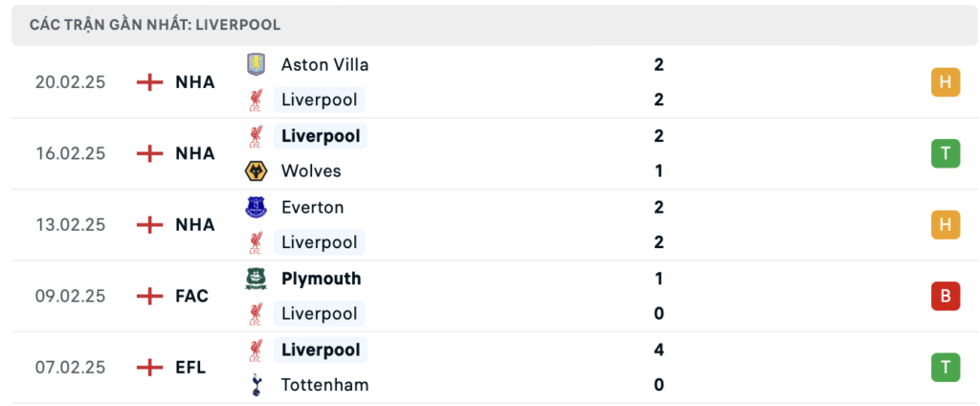The image size is (980, 406).
Task: Click the Tottenham club crest icon
Action: click(x=256, y=385)
